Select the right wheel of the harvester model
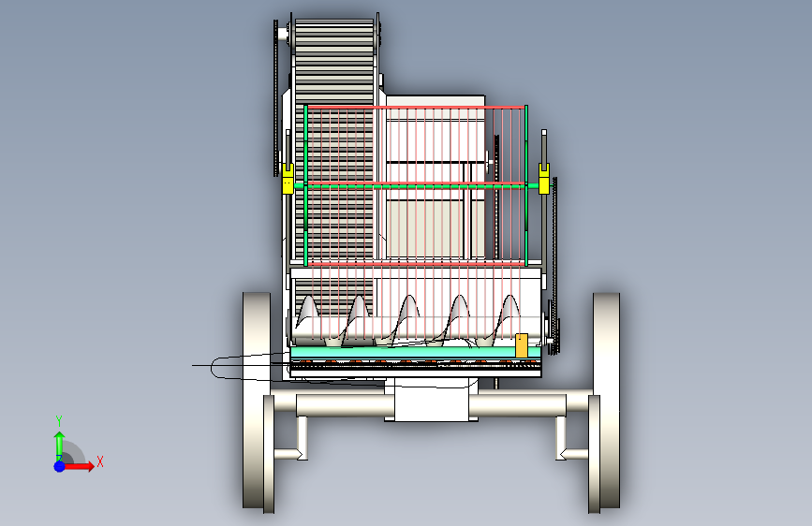This screenshot has width=812, height=526. click(606, 402)
